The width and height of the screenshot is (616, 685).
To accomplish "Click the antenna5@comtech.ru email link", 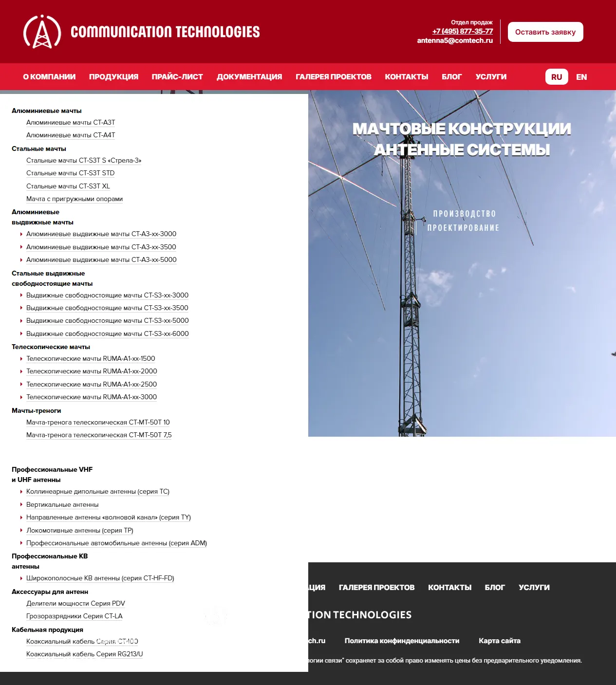I will click(x=455, y=40).
